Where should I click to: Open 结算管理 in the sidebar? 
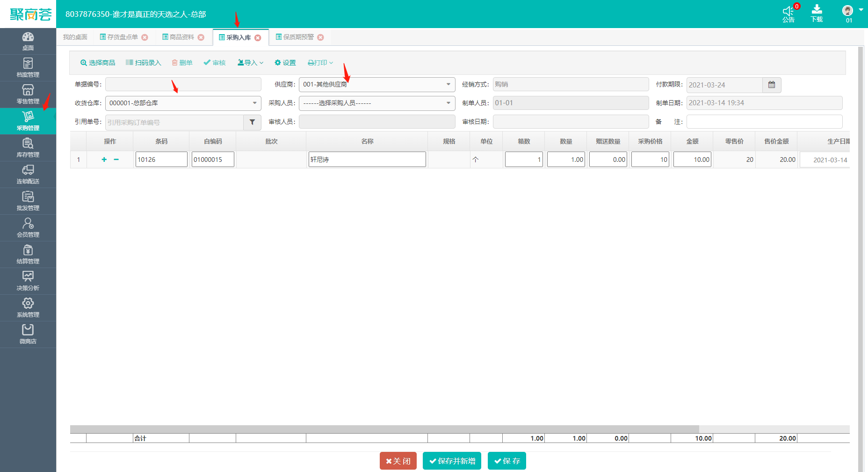[28, 254]
